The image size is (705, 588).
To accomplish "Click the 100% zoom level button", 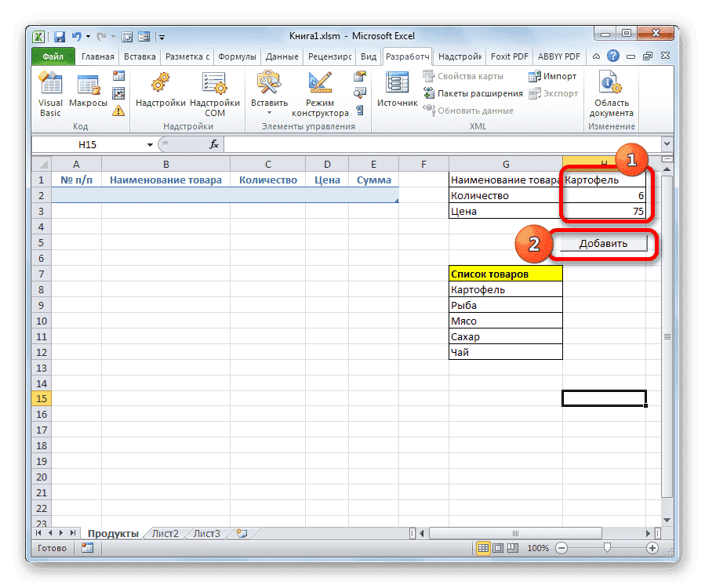I will [539, 548].
